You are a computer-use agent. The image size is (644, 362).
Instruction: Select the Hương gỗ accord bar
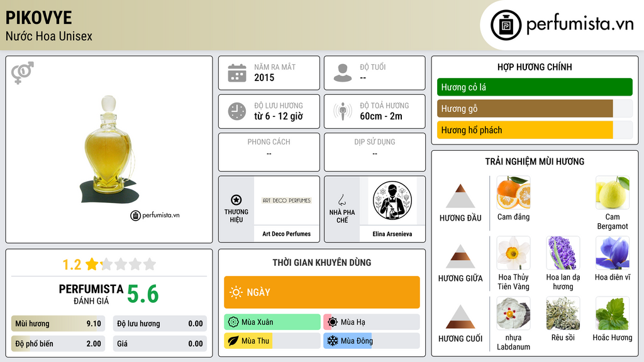(x=535, y=108)
